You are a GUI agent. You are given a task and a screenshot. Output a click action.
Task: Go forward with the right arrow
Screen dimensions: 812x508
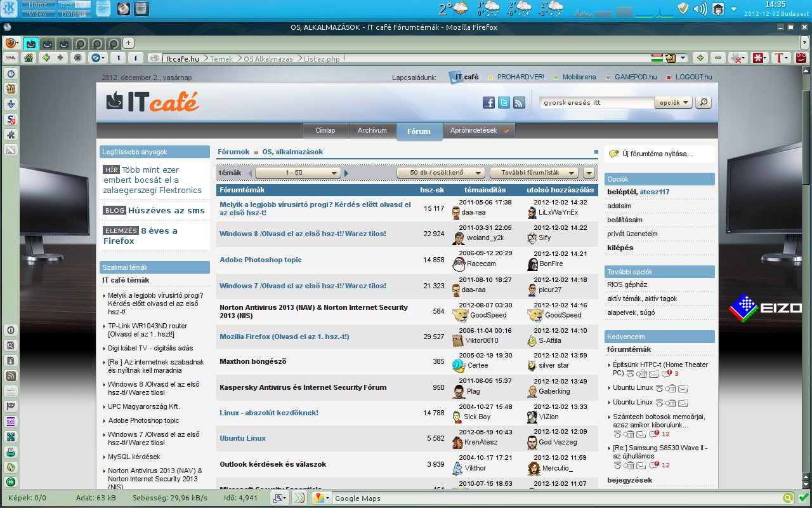60,58
